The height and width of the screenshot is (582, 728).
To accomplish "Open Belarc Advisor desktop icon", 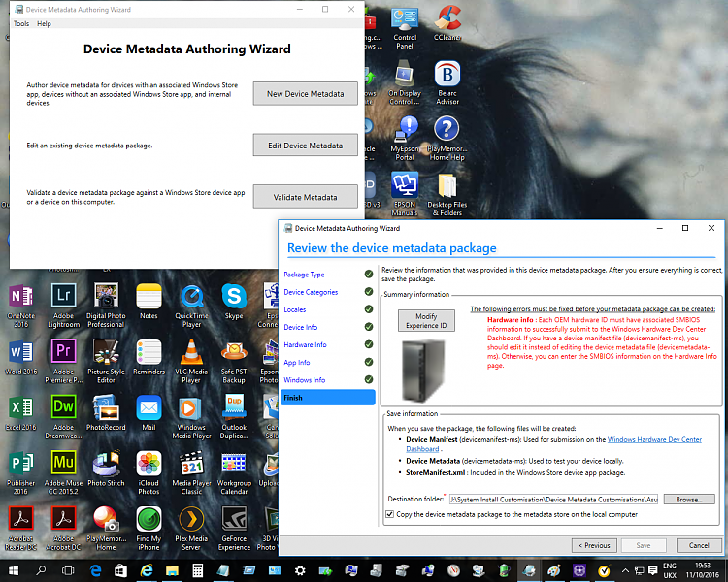I will pos(447,82).
